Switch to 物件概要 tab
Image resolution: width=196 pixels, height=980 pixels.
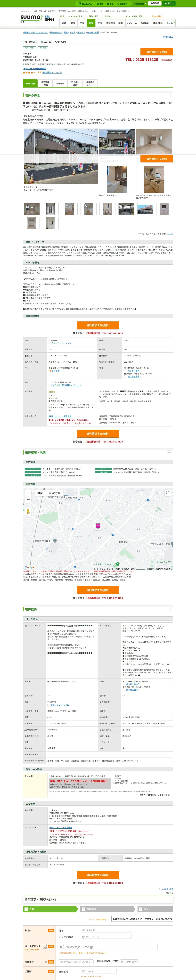[x=60, y=83]
